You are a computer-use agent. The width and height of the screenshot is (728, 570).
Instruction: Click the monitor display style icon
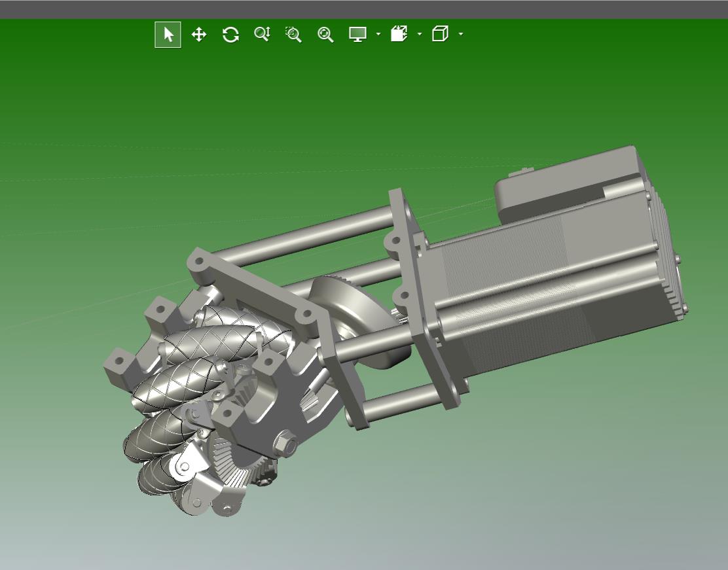pos(357,34)
